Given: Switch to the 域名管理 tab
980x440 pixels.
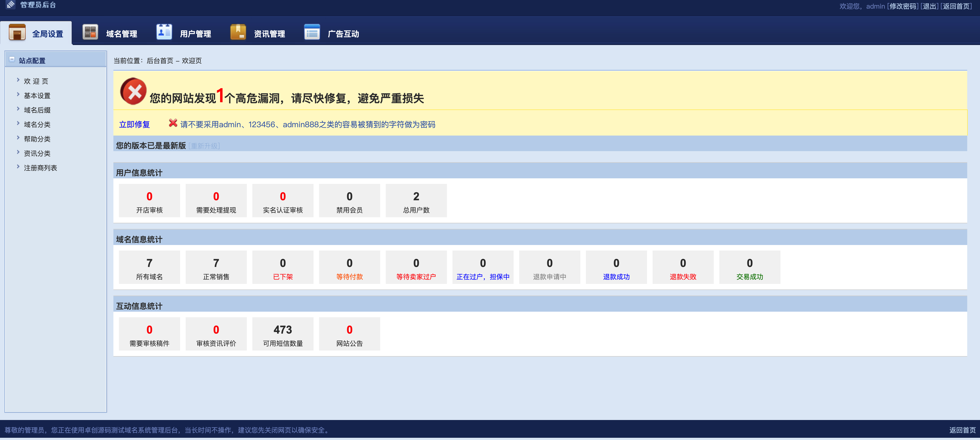Looking at the screenshot, I should coord(110,33).
